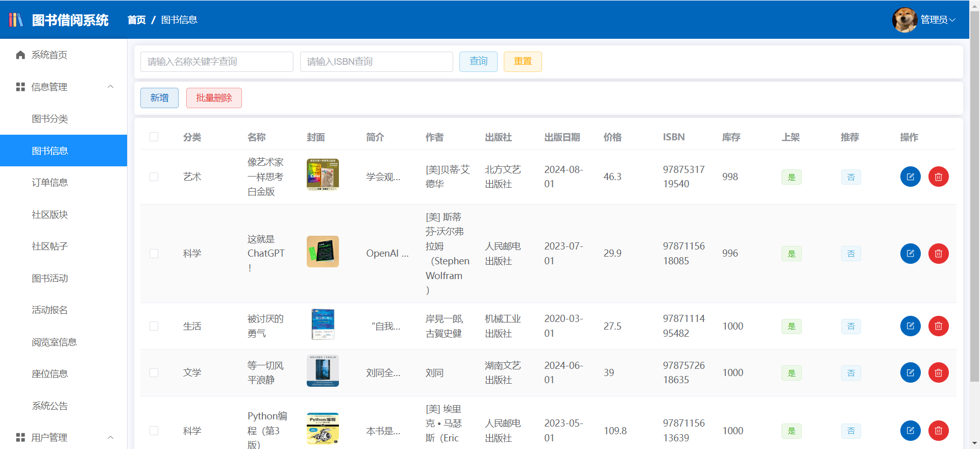Click the 重置 reset button

[x=523, y=62]
